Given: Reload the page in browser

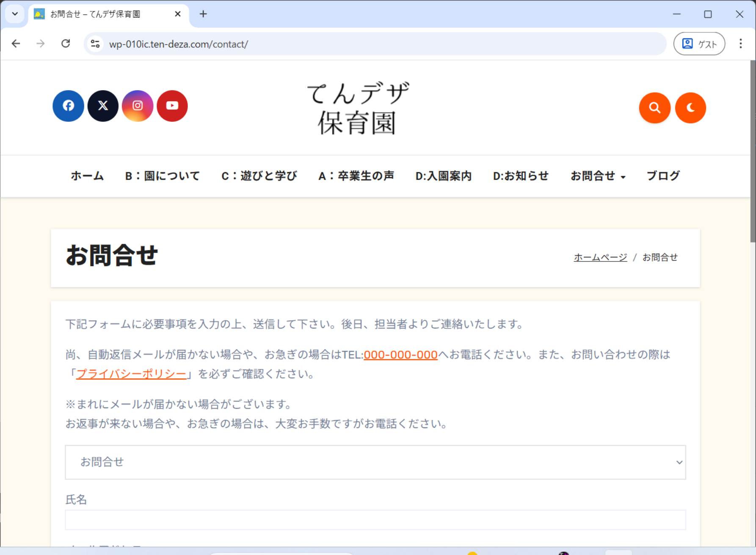Looking at the screenshot, I should 66,44.
